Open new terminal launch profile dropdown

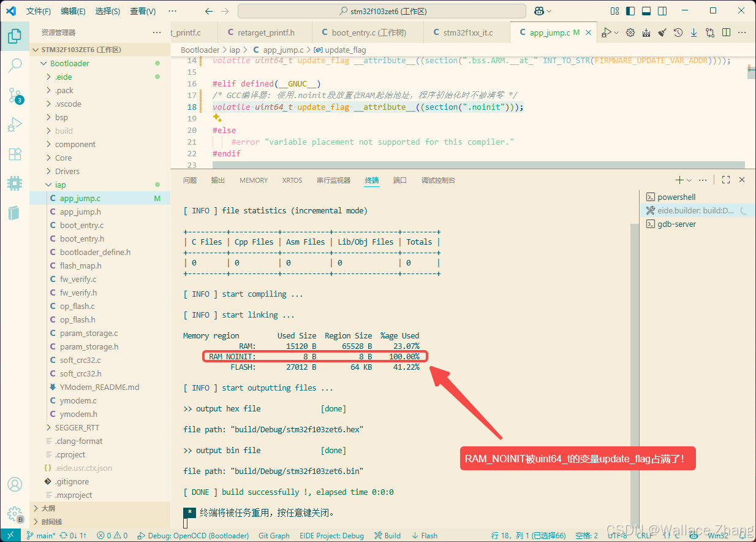click(689, 180)
